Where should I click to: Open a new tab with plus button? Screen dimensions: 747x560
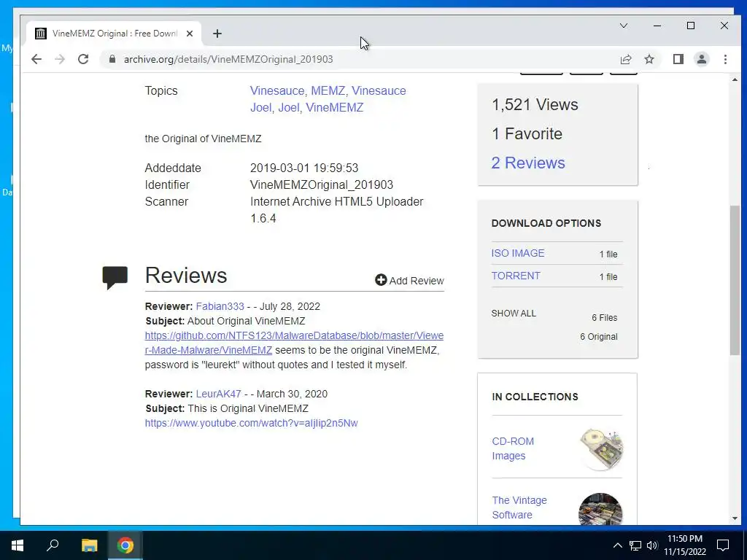point(217,34)
